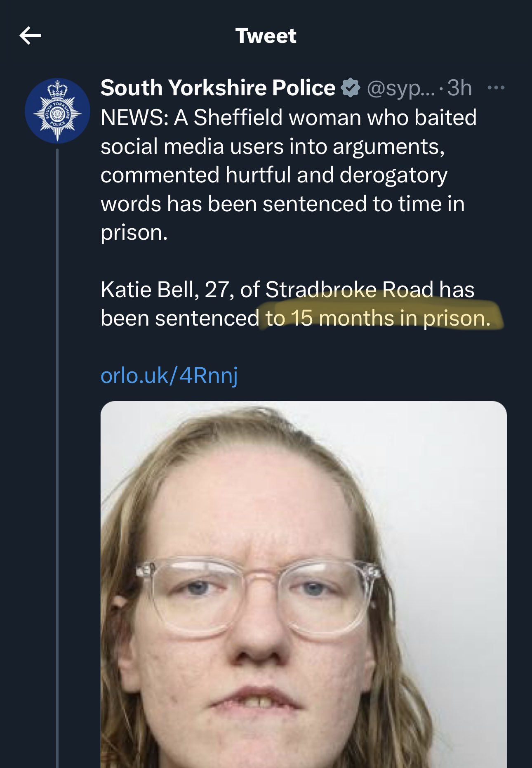Viewport: 532px width, 768px height.
Task: Open South Yorkshire Police crest avatar
Action: point(57,111)
